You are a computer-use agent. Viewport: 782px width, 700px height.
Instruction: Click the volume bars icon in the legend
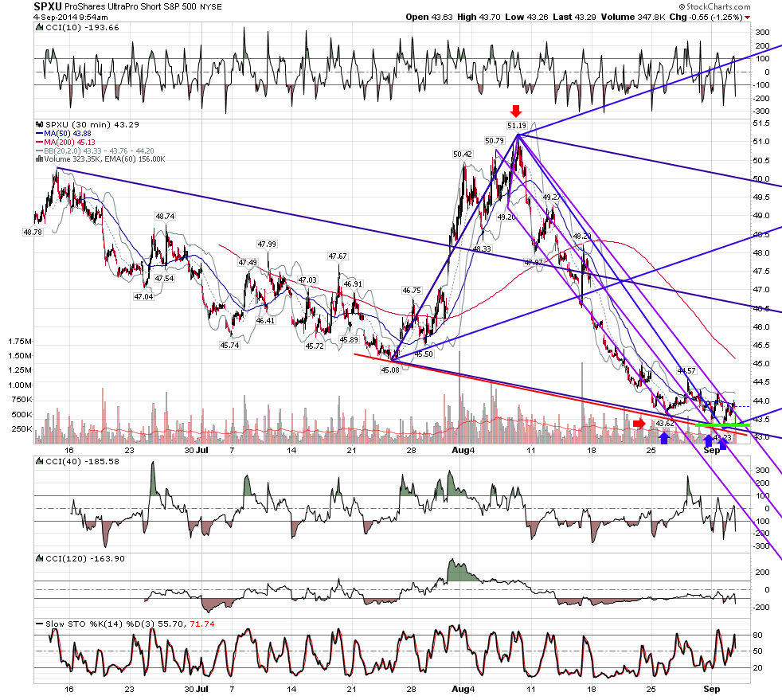pyautogui.click(x=39, y=159)
